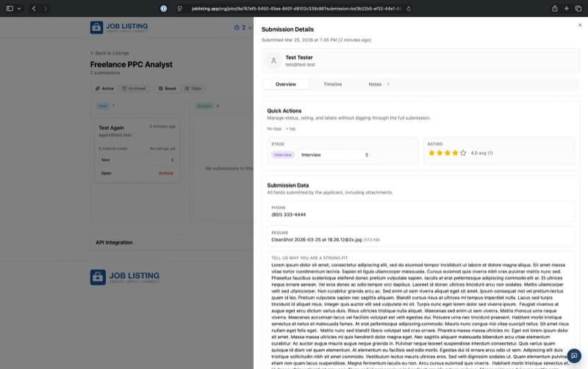588x369 pixels.
Task: Reload the page with the refresh icon
Action: 409,9
